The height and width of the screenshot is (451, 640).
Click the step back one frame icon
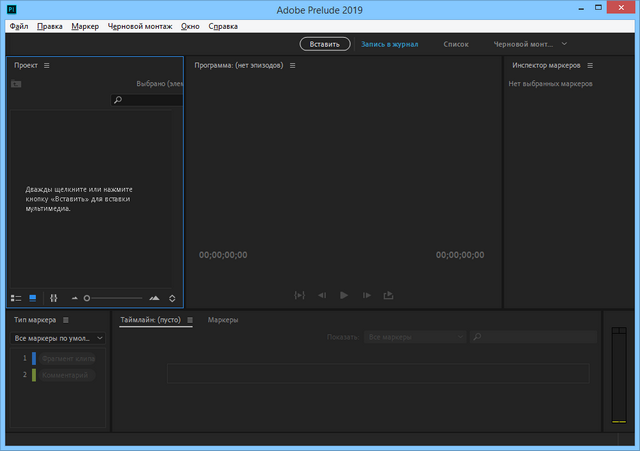pos(322,295)
